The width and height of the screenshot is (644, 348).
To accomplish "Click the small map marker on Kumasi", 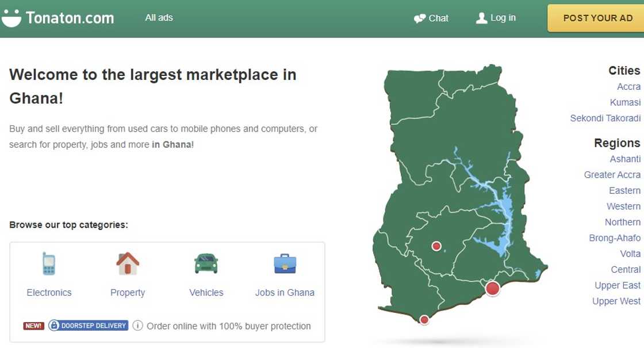I will click(436, 246).
